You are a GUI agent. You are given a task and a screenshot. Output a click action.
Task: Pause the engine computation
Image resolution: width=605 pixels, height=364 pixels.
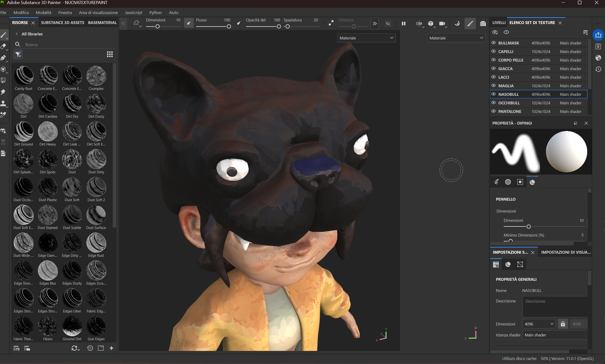[x=403, y=24]
